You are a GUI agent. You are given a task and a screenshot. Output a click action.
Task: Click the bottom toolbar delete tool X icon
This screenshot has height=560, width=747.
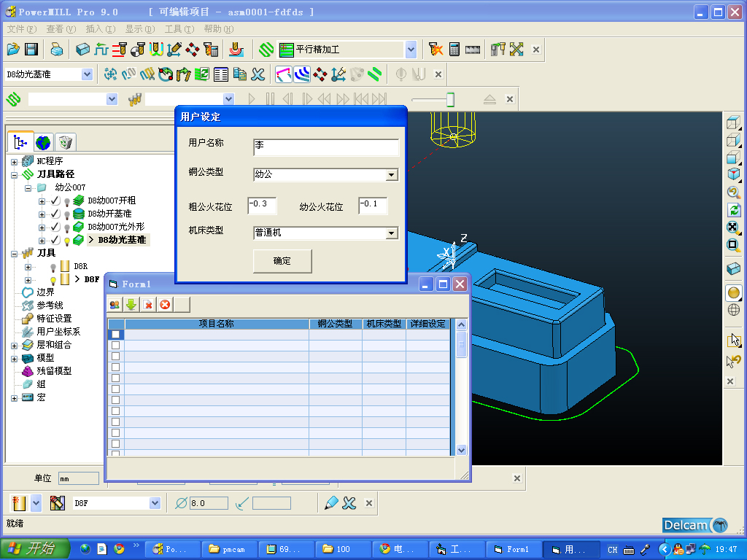(349, 503)
